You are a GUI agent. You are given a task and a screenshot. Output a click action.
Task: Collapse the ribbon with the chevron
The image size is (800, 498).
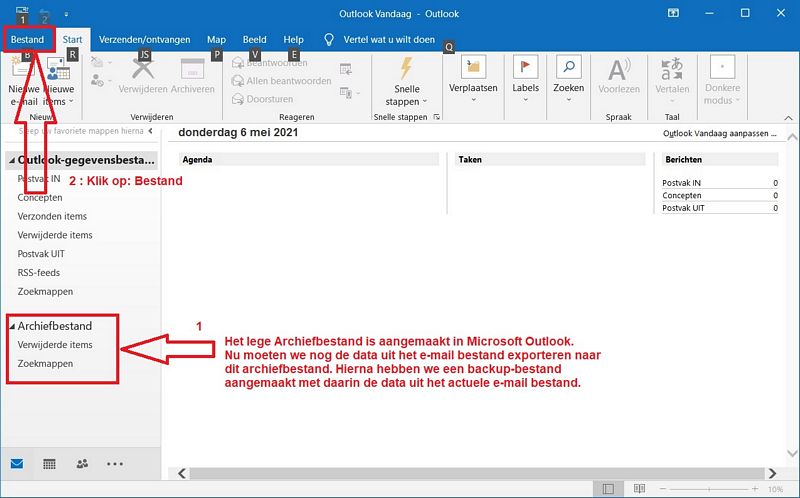(x=788, y=118)
